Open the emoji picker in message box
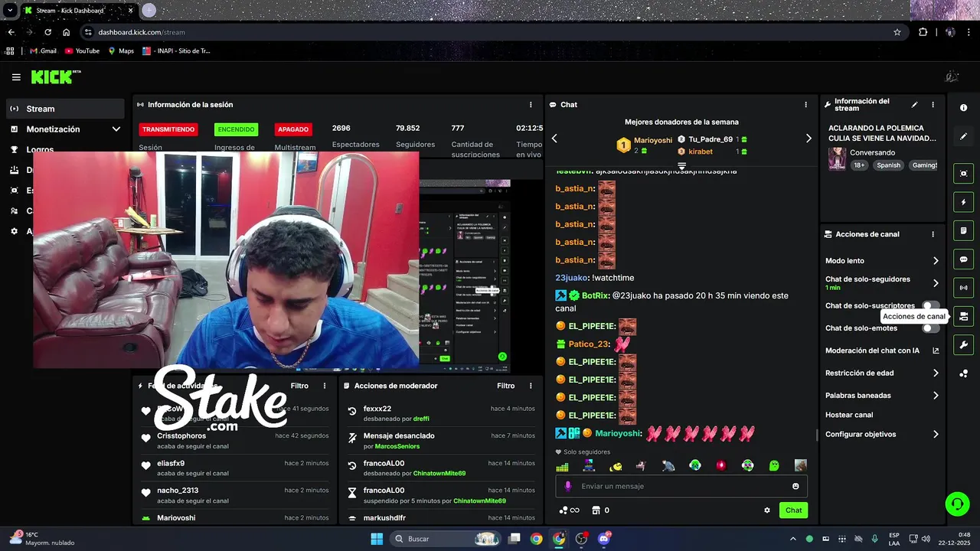980x551 pixels. pyautogui.click(x=795, y=486)
